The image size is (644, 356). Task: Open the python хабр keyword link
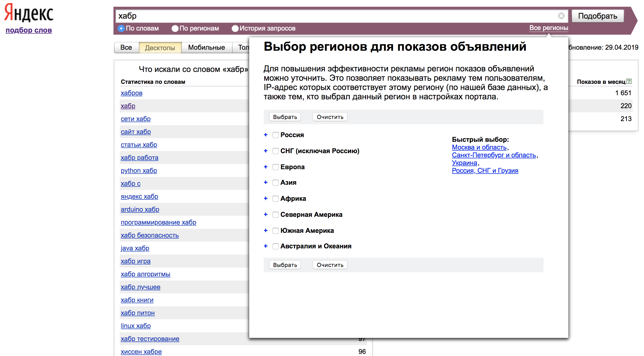pos(139,170)
